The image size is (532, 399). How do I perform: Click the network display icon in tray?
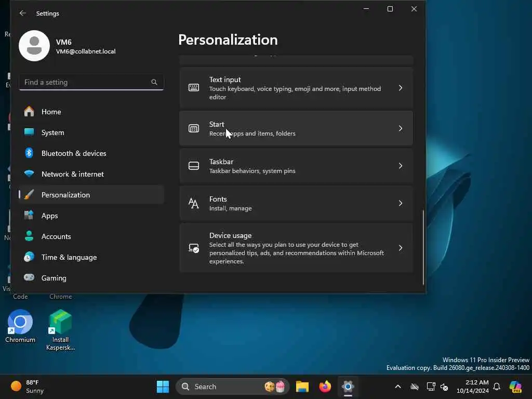click(431, 387)
